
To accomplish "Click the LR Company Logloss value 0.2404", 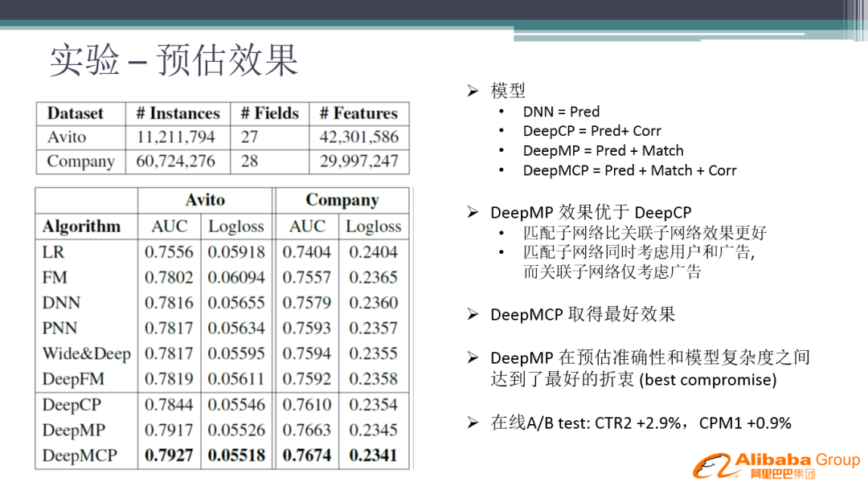I will [373, 252].
